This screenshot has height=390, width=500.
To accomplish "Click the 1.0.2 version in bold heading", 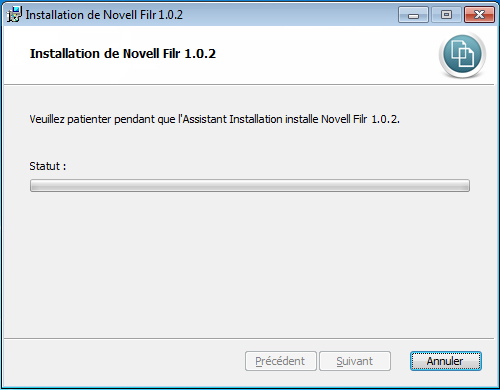I will [x=200, y=54].
